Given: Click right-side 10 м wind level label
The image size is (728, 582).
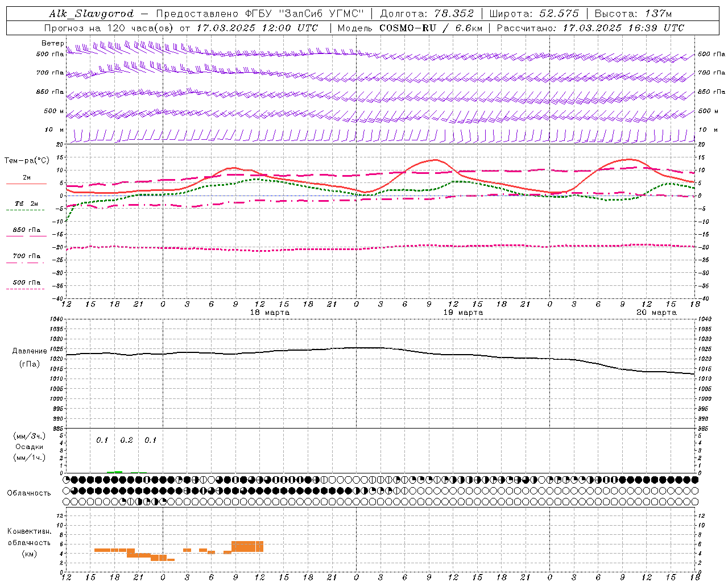Looking at the screenshot, I should point(708,130).
